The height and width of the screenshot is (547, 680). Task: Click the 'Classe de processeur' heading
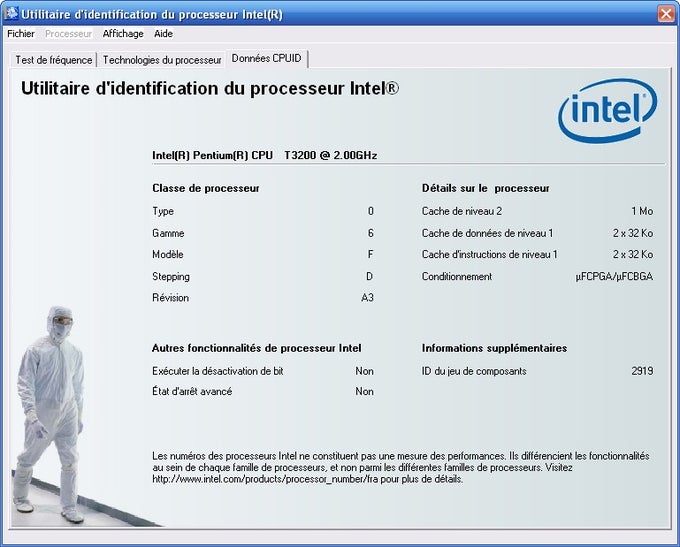206,188
